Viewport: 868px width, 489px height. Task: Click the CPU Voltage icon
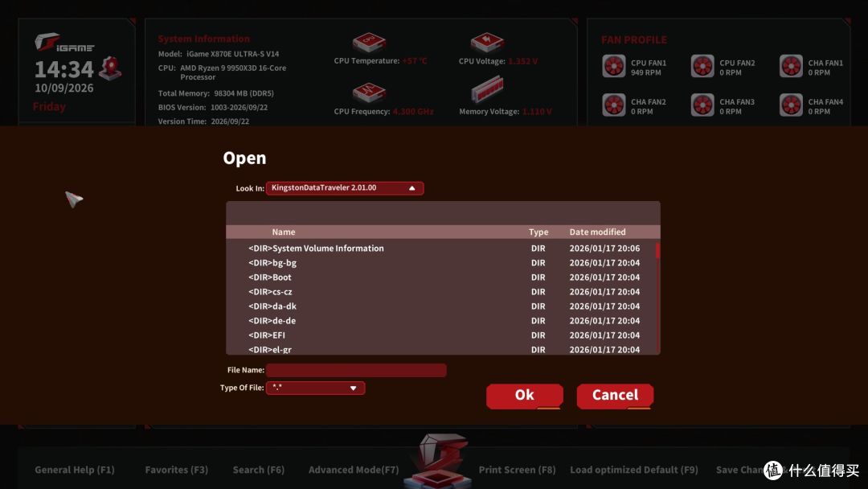pos(486,42)
